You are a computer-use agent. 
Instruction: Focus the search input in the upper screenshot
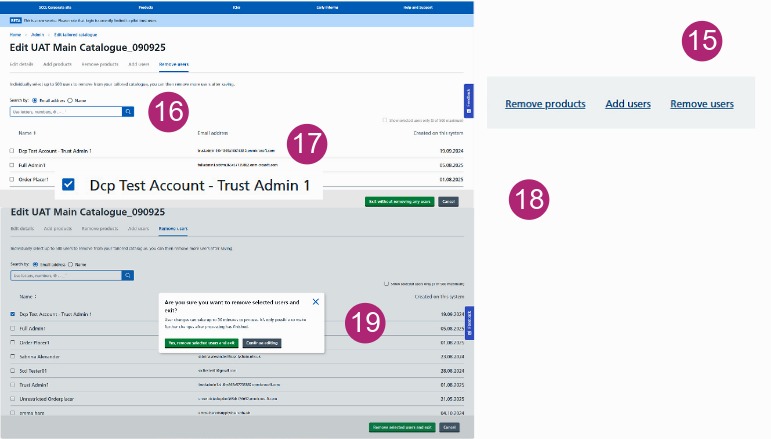[x=66, y=112]
